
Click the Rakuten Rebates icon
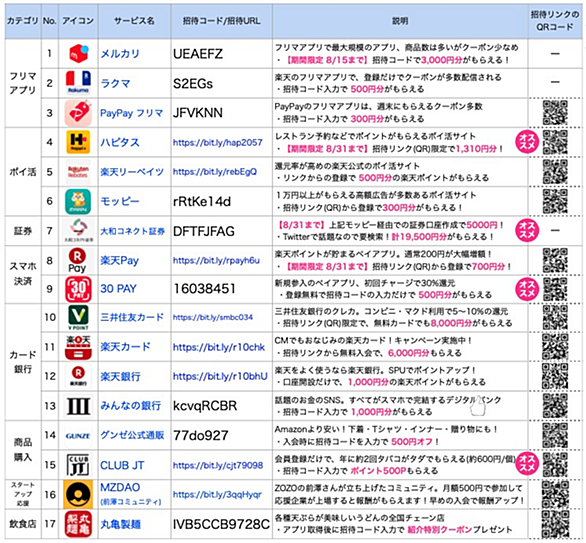pos(78,172)
